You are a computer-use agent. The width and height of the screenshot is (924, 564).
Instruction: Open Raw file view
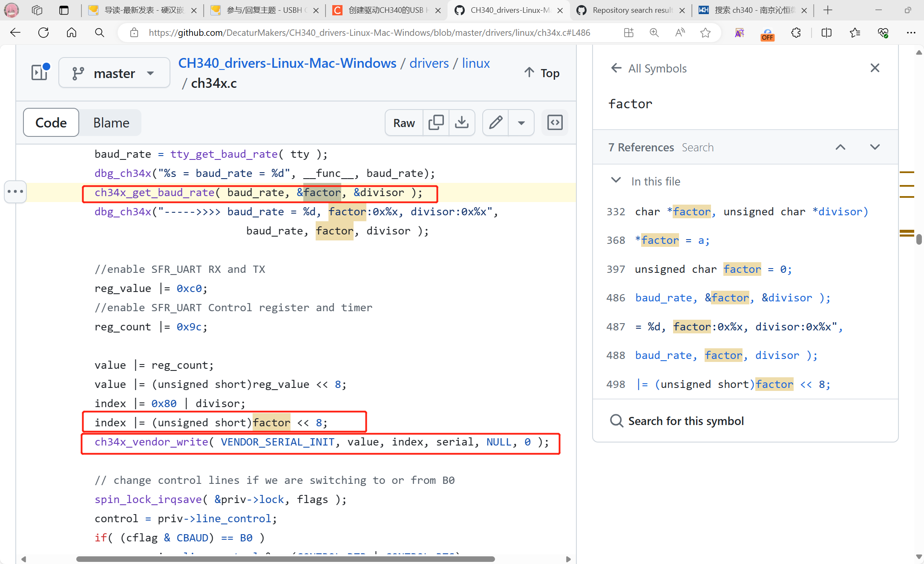pyautogui.click(x=404, y=123)
